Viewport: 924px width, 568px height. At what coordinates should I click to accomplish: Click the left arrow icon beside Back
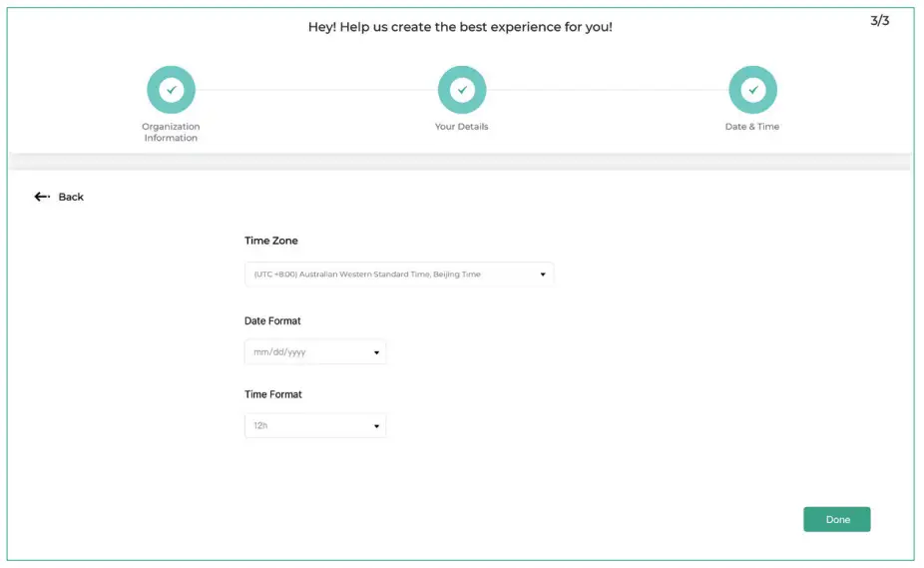pyautogui.click(x=42, y=197)
